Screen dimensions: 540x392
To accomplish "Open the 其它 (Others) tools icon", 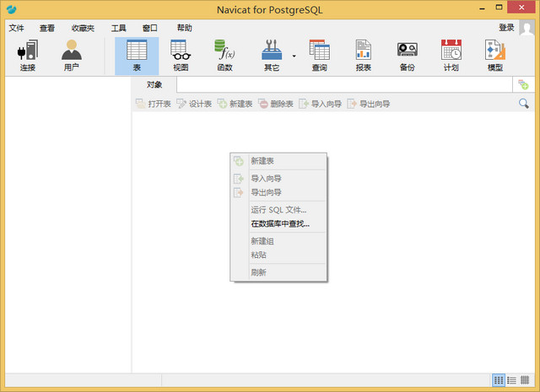I will (272, 56).
